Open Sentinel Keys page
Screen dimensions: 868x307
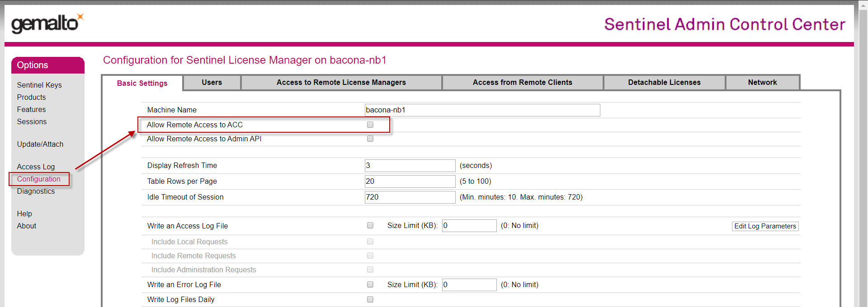click(39, 85)
